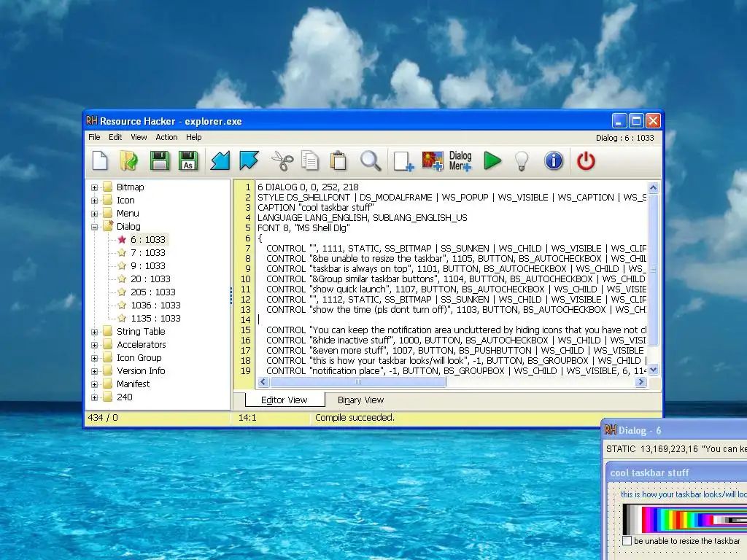This screenshot has height=560, width=747.
Task: Click the blue info About icon
Action: click(x=554, y=160)
